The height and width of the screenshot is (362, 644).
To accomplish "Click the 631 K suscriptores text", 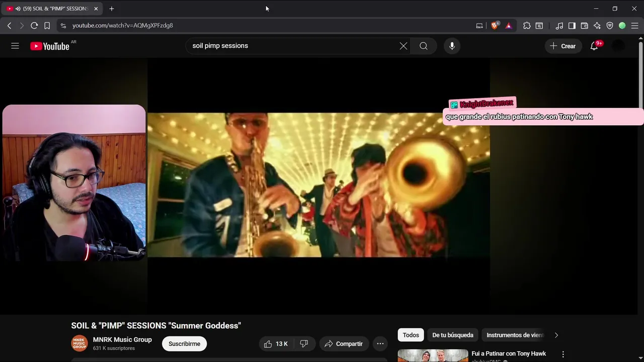I will tap(114, 348).
